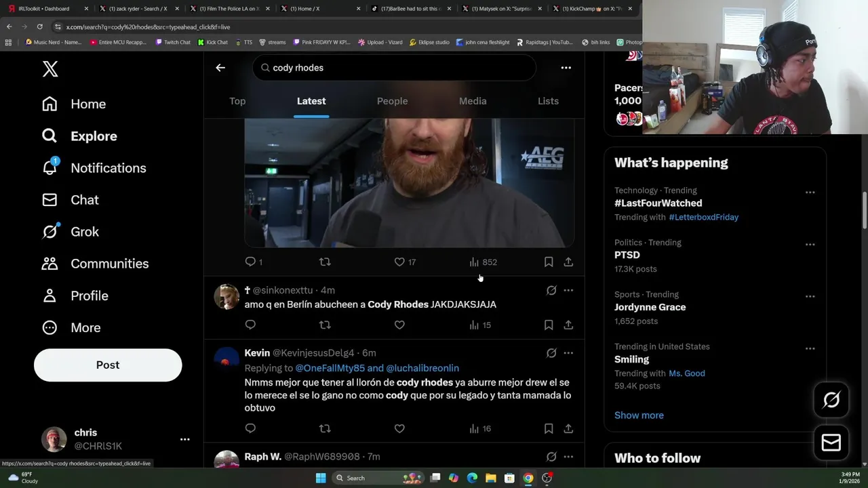868x488 pixels.
Task: Open more menu on Raph W. post
Action: 568,457
